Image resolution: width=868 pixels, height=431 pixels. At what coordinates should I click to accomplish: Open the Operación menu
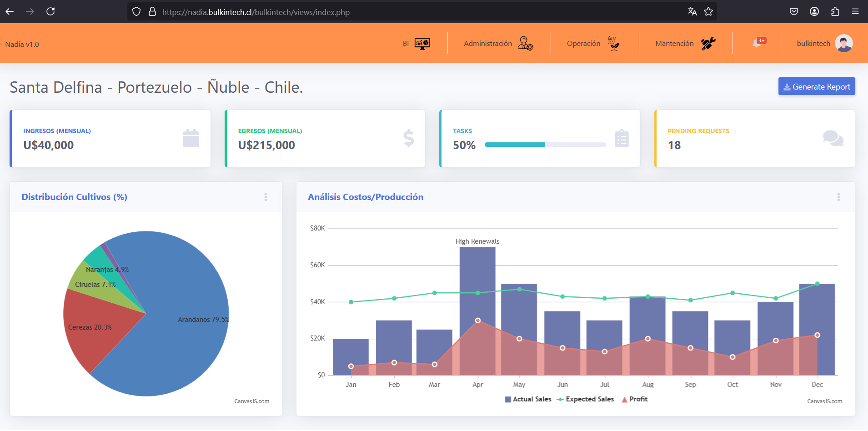[583, 44]
